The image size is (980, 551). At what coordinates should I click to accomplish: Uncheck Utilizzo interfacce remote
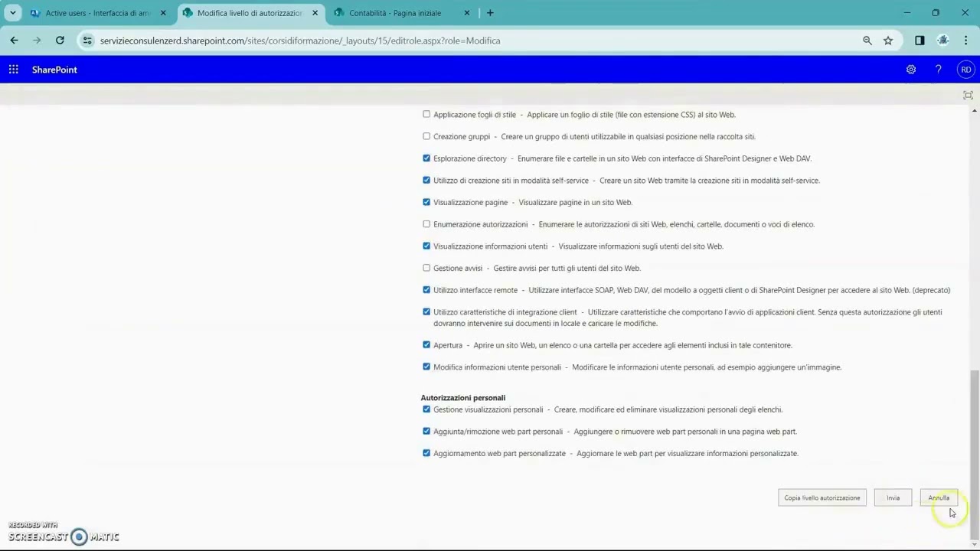(426, 290)
